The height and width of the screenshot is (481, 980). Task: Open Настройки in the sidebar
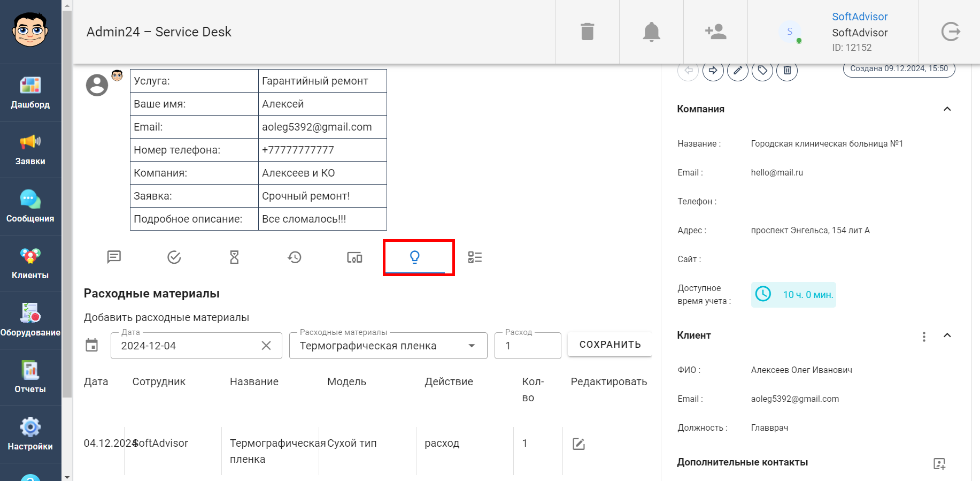30,434
